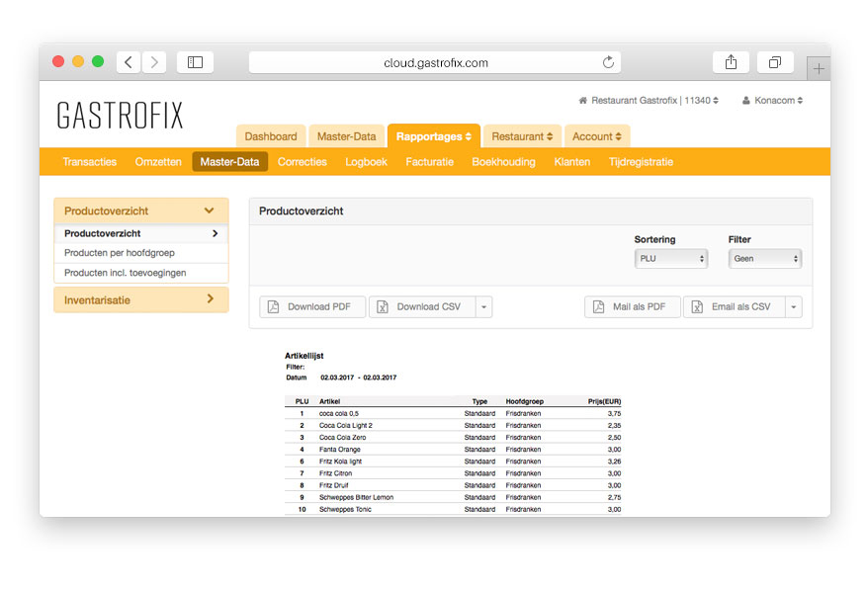Viewport: 868px width, 589px height.
Task: Click the back navigation arrow
Action: click(x=128, y=61)
